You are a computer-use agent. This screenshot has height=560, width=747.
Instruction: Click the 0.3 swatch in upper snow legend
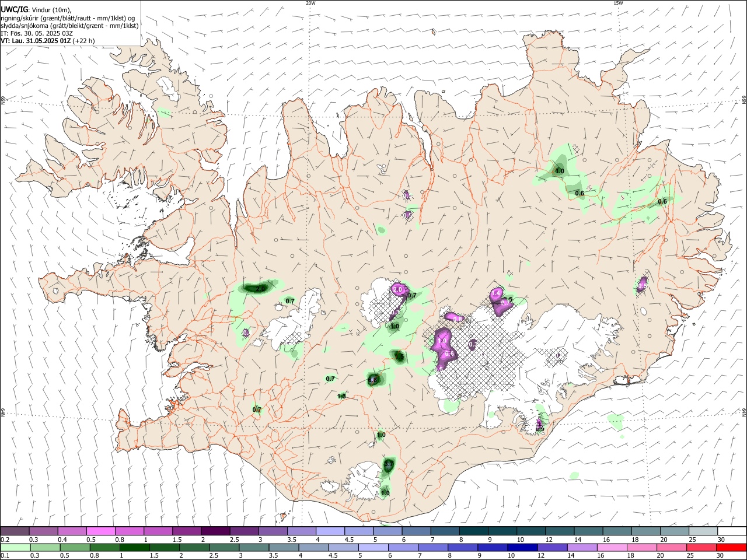pos(43,531)
